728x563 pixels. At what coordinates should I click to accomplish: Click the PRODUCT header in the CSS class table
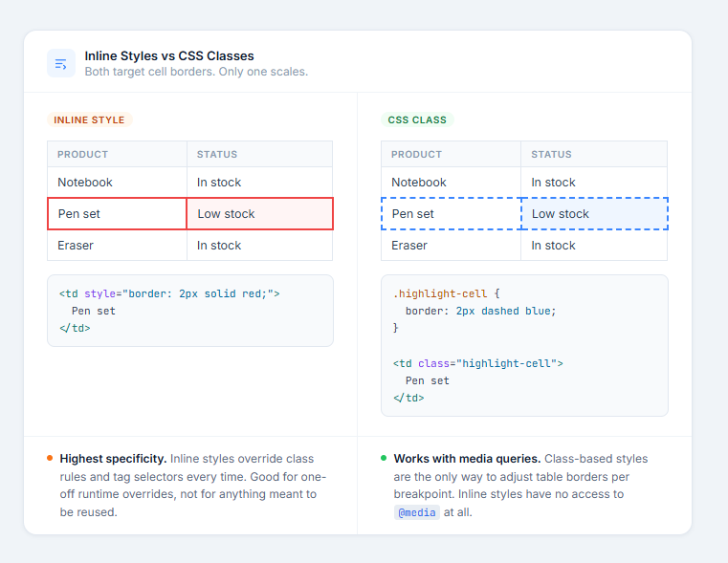point(451,155)
